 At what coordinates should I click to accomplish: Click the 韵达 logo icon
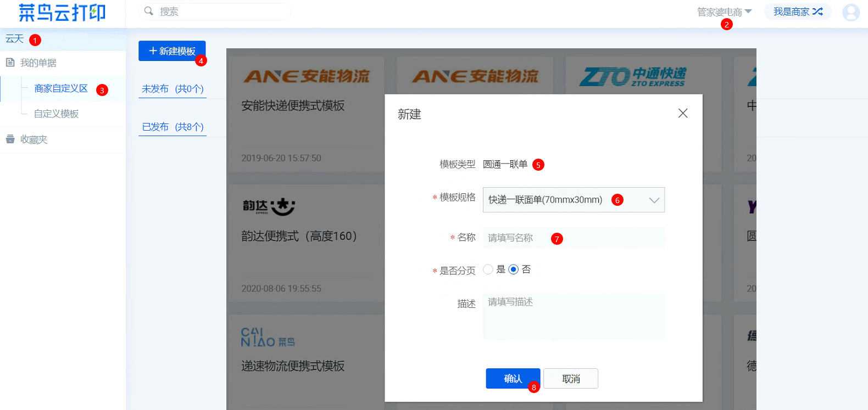tap(269, 206)
